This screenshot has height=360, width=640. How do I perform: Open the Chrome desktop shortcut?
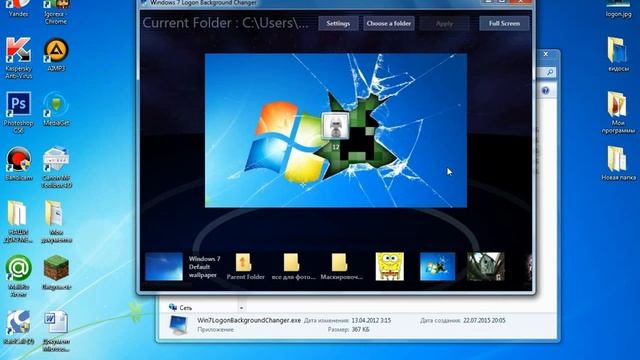click(56, 12)
